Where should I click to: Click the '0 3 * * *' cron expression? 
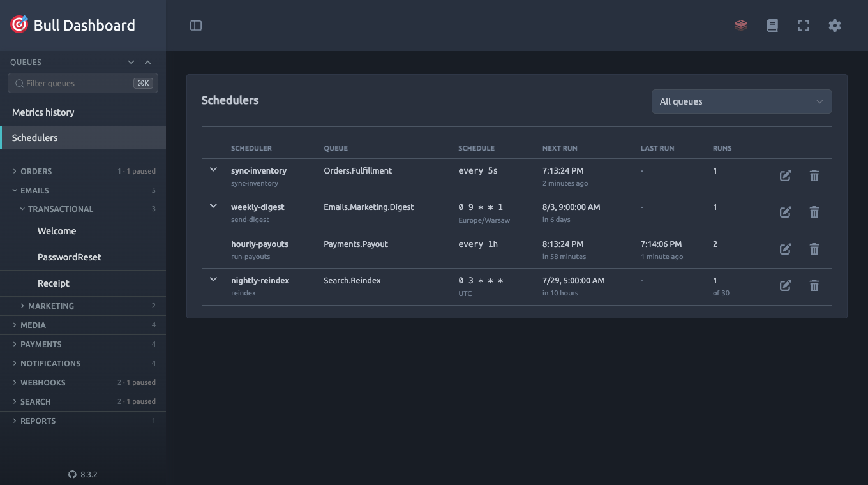(481, 280)
